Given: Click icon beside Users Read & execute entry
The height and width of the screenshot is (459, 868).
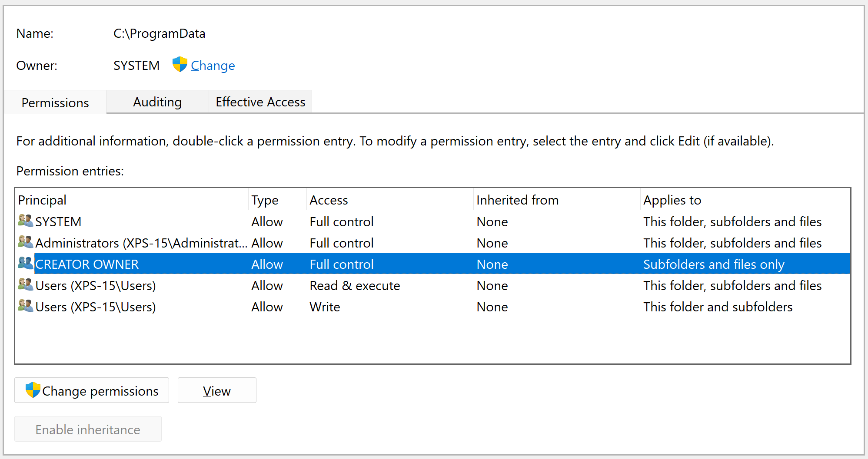Looking at the screenshot, I should point(25,284).
